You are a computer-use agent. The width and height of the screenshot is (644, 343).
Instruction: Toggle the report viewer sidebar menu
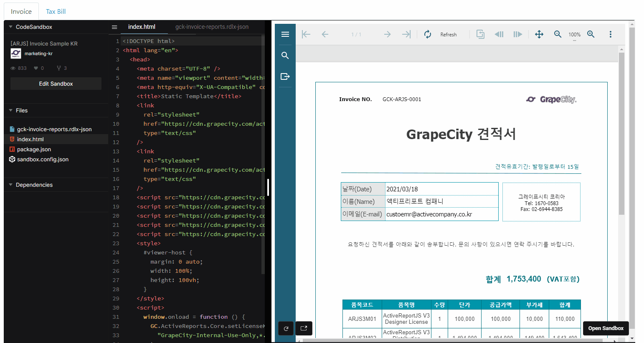285,34
